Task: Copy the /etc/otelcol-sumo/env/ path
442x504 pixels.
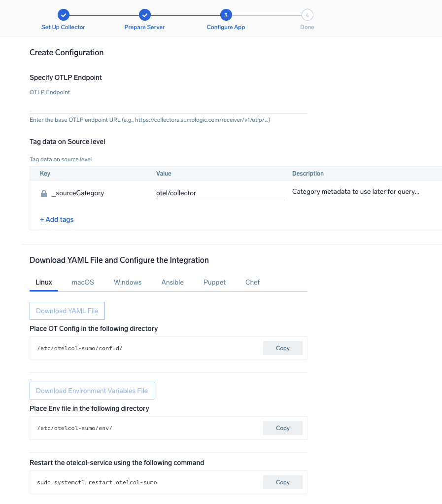Action: (x=283, y=428)
